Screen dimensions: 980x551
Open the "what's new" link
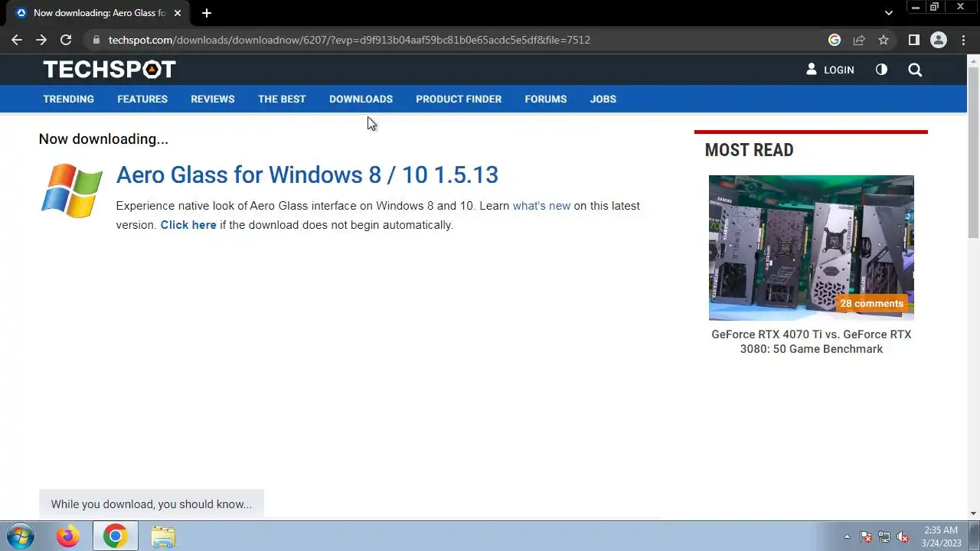[x=541, y=206]
